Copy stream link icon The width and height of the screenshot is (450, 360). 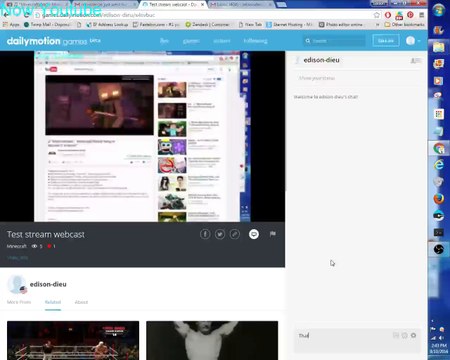click(x=235, y=234)
